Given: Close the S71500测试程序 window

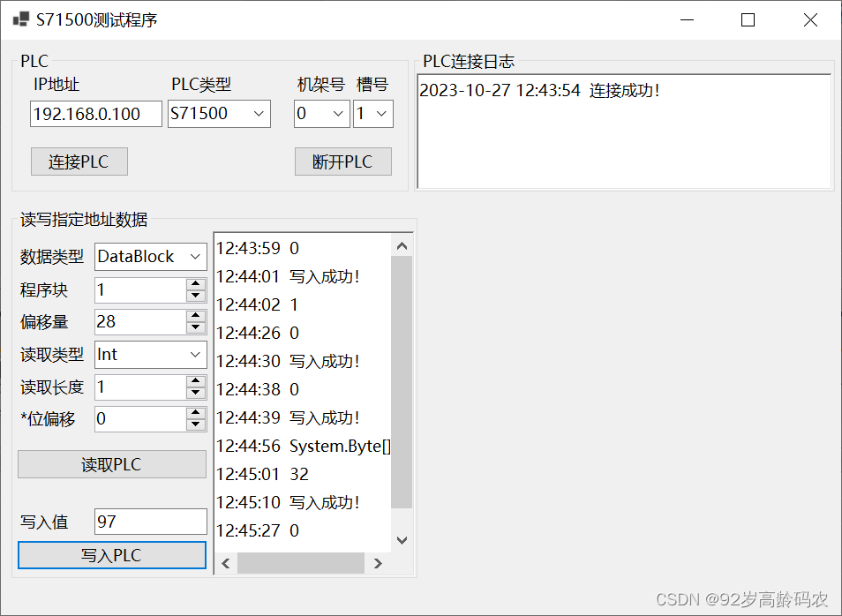Looking at the screenshot, I should (810, 20).
